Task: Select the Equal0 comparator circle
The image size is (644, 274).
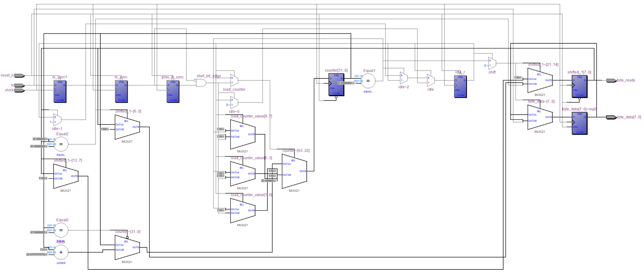Action: 61,230
